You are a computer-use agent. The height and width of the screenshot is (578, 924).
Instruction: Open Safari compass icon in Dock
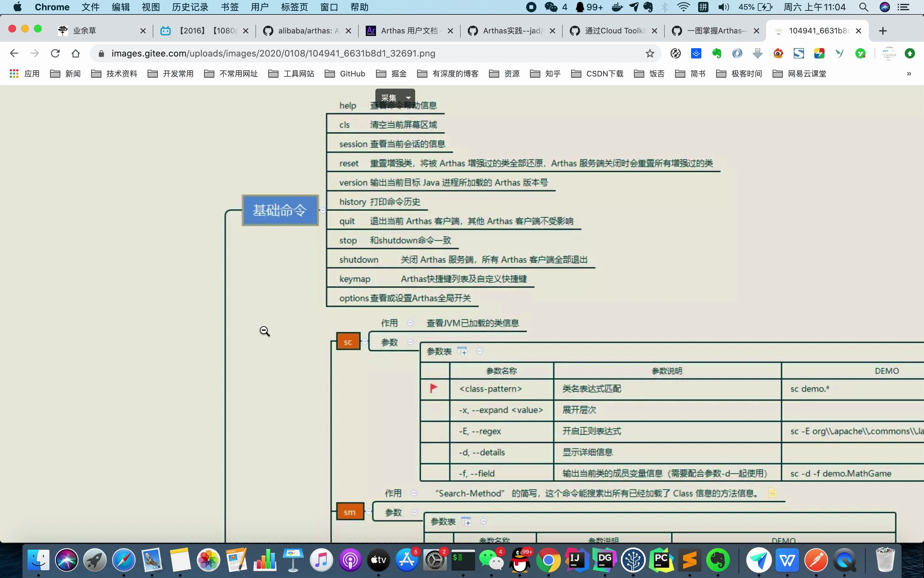[x=123, y=560]
